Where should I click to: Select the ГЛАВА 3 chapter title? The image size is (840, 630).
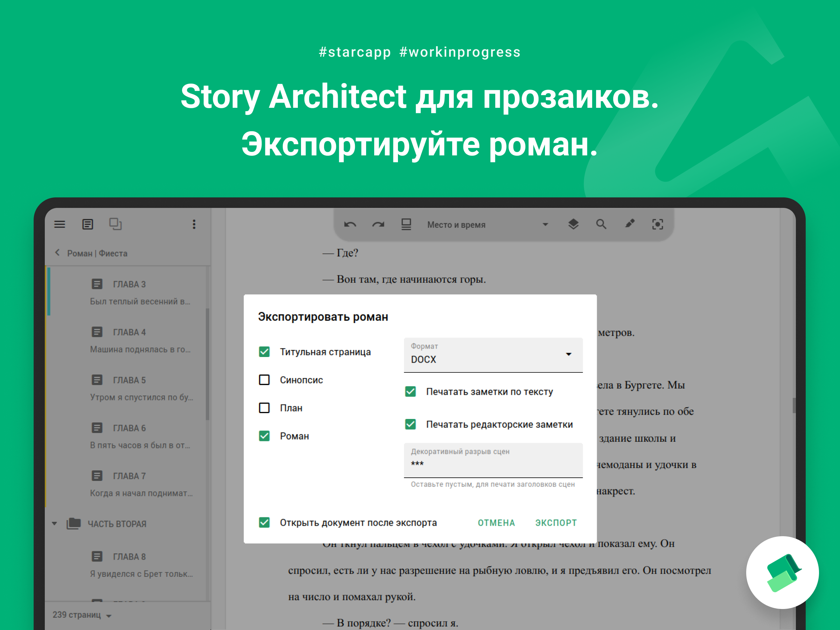coord(129,285)
